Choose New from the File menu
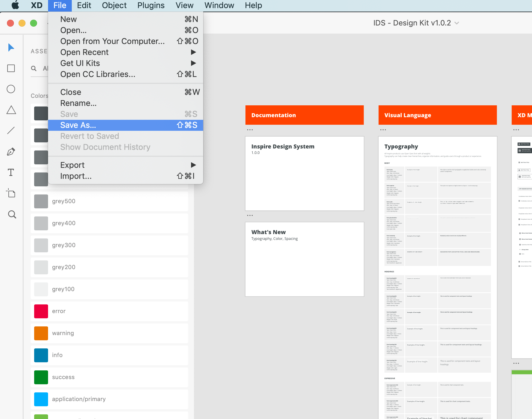Screen dimensions: 532x419 [126, 19]
